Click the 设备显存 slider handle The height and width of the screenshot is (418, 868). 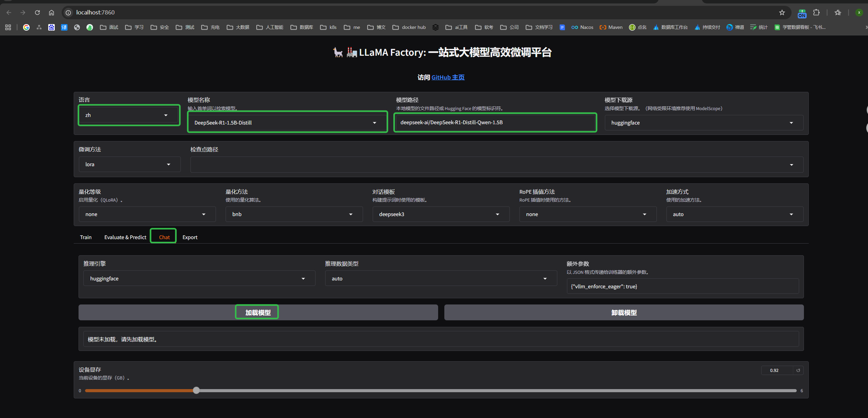[x=196, y=390]
